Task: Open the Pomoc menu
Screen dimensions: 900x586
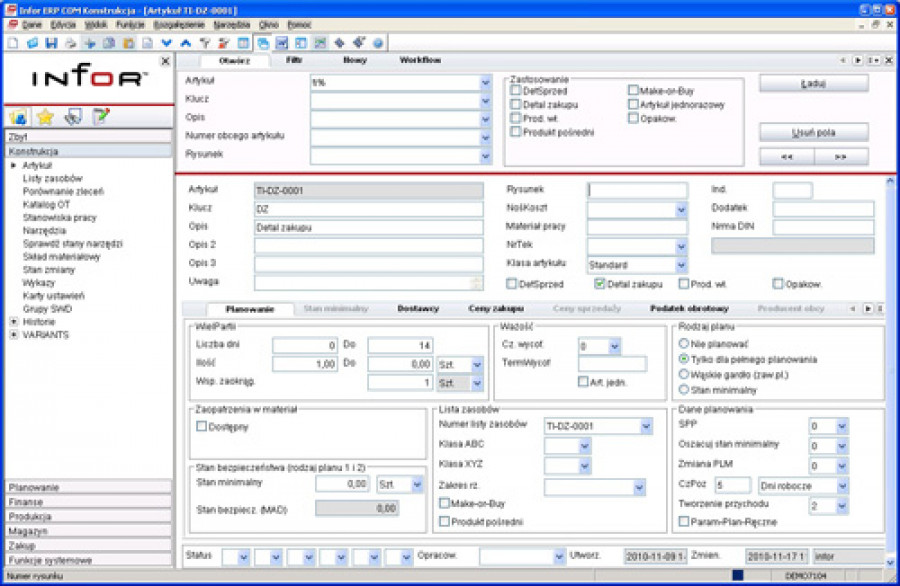Action: click(299, 25)
